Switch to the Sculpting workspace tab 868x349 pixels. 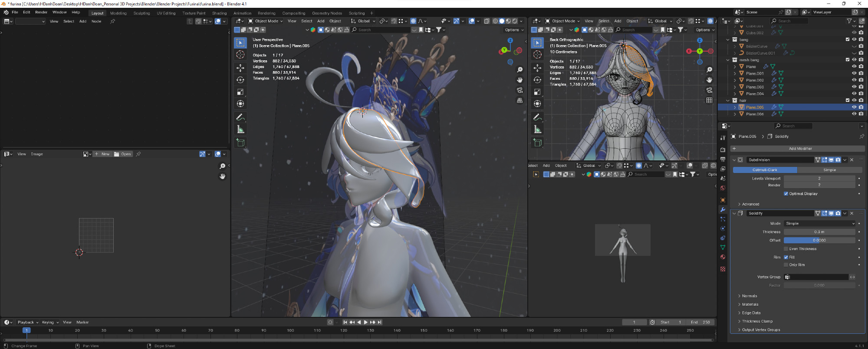[141, 13]
